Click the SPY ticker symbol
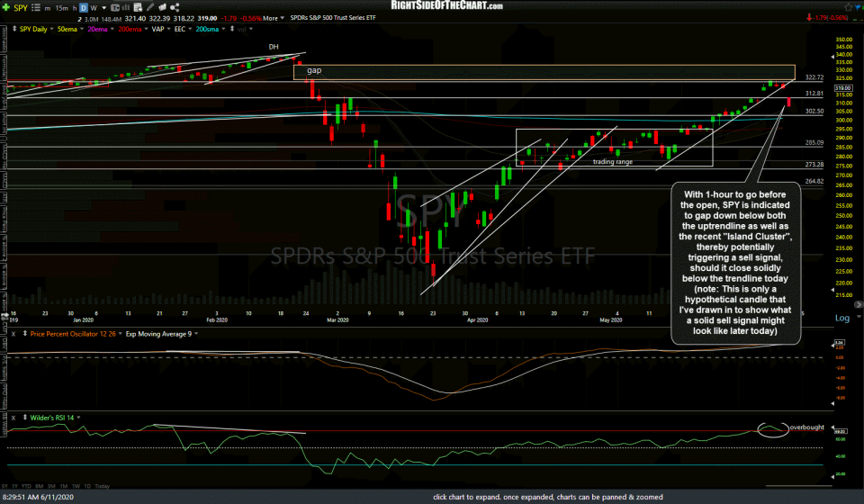 click(21, 8)
